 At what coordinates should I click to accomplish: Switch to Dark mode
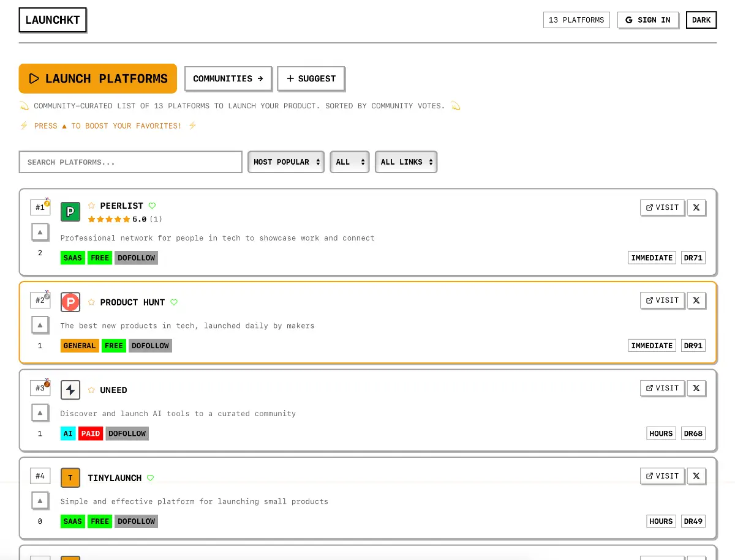tap(701, 20)
